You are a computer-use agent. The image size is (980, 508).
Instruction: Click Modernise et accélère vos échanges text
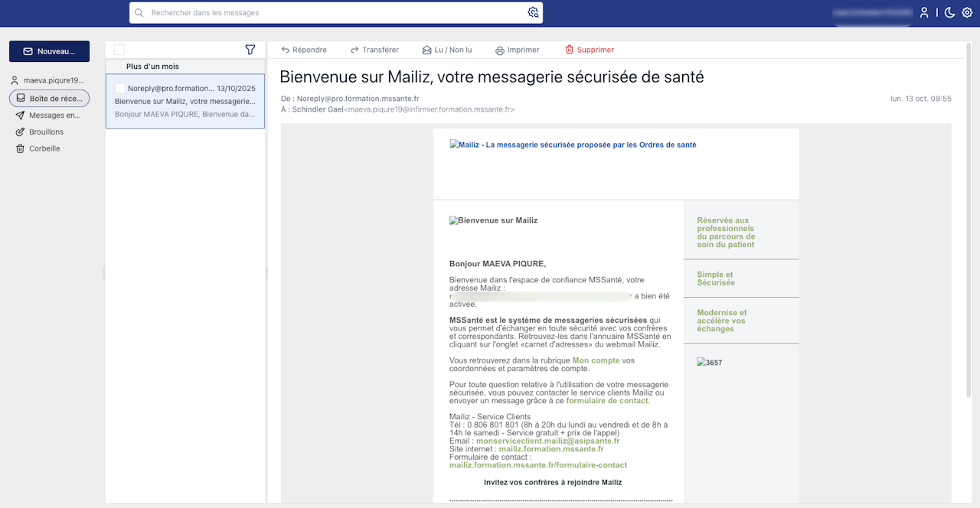click(x=722, y=321)
